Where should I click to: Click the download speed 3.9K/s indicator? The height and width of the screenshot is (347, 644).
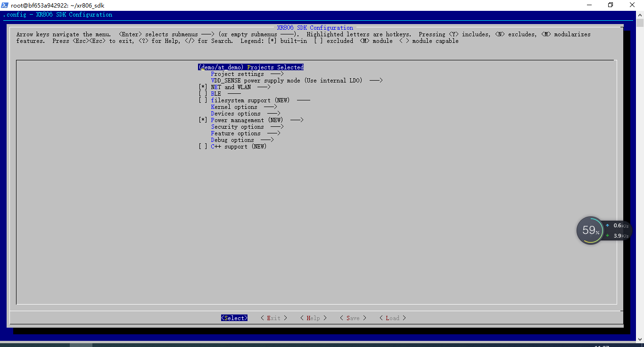(617, 236)
